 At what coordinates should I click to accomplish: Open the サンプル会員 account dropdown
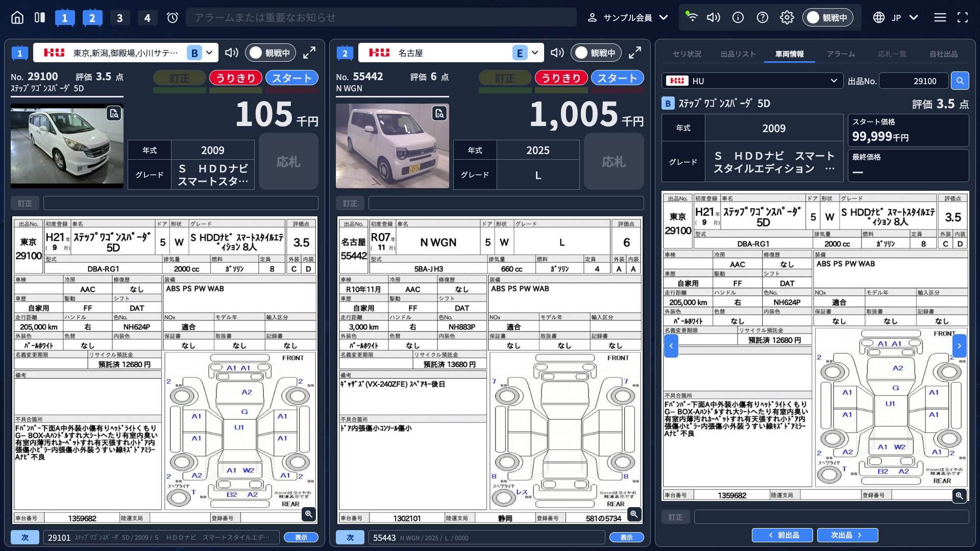628,18
